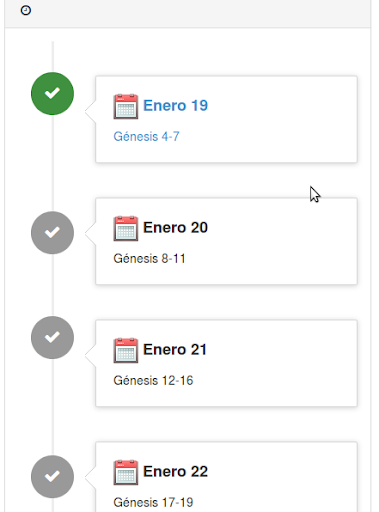
Task: Open the Génesis 17-19 reading text
Action: point(153,502)
